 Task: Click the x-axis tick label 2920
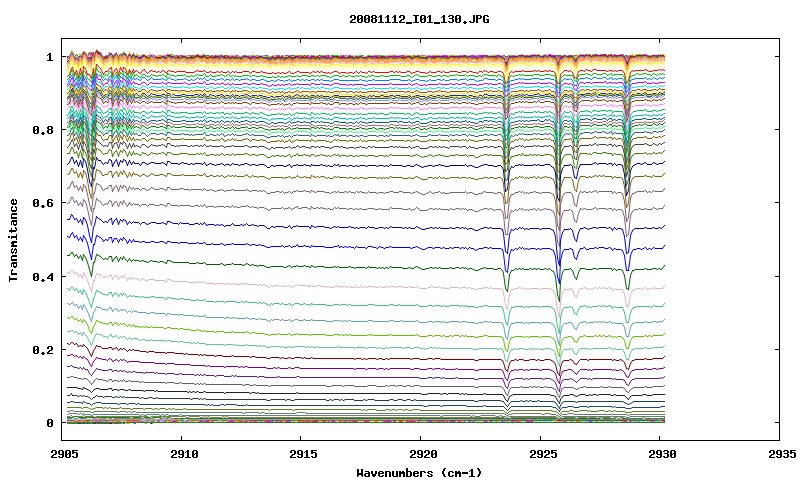click(423, 454)
